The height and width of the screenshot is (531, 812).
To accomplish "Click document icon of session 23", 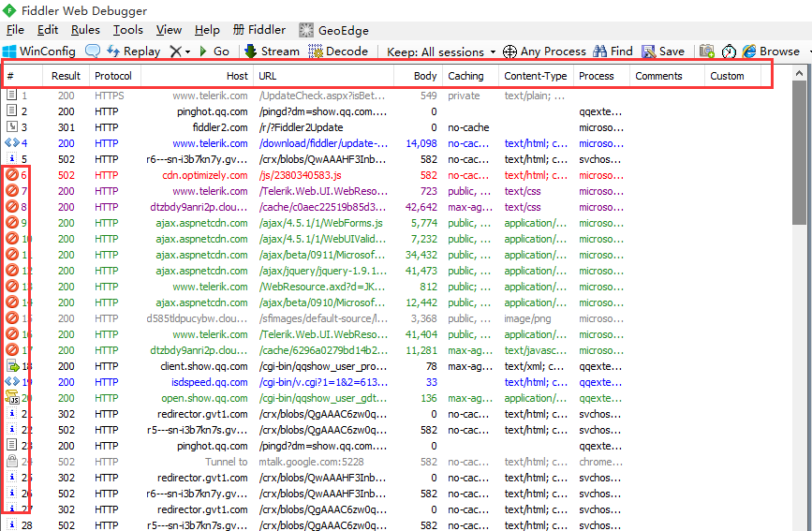I will (x=11, y=445).
